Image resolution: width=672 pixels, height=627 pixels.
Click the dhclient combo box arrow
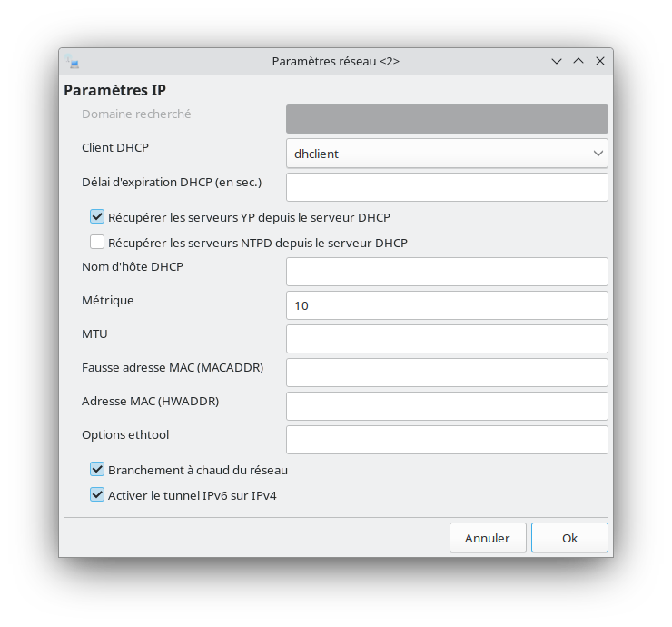point(598,154)
